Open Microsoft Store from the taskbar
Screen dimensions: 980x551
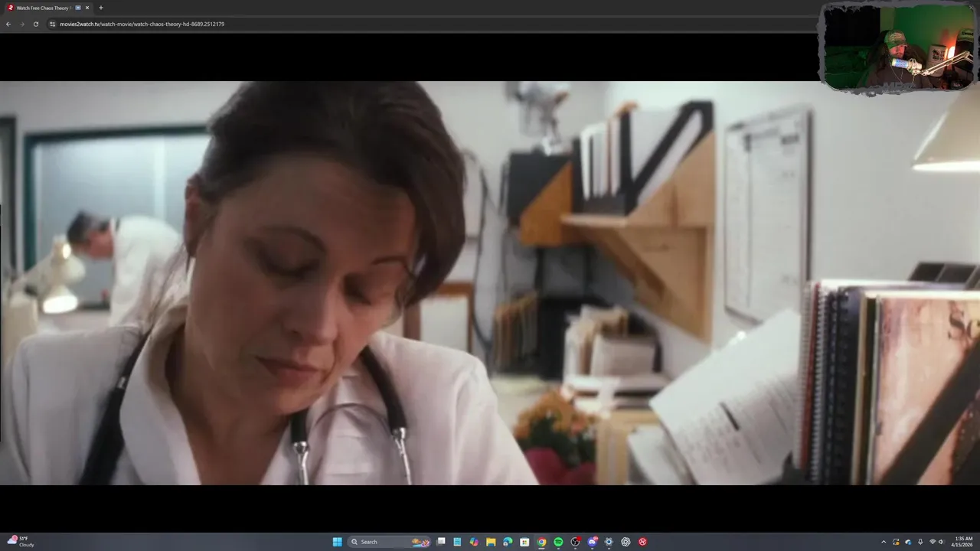pyautogui.click(x=524, y=542)
